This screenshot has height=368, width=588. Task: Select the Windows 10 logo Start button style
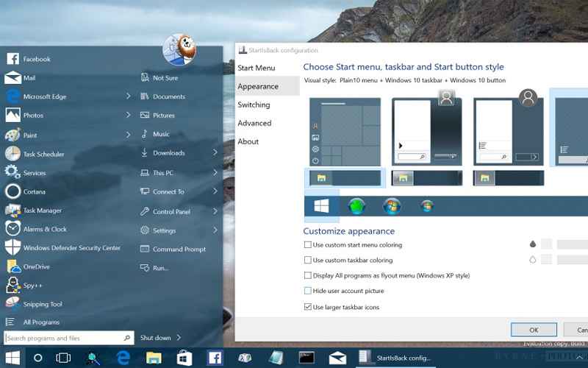click(x=321, y=206)
